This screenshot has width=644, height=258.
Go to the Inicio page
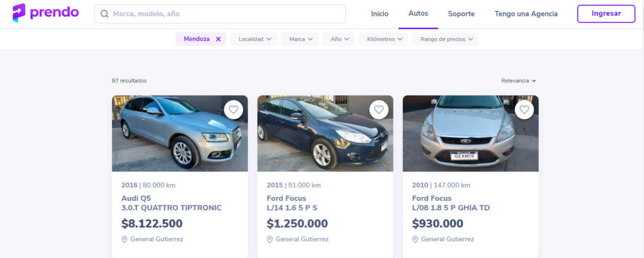coord(380,14)
